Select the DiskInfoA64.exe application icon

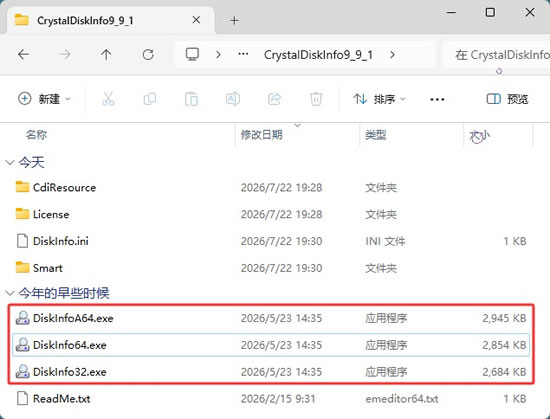[x=22, y=318]
